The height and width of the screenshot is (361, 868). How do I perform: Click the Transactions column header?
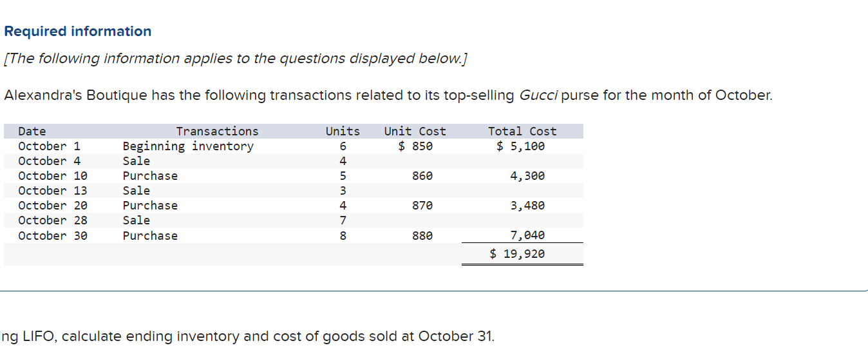[x=217, y=132]
